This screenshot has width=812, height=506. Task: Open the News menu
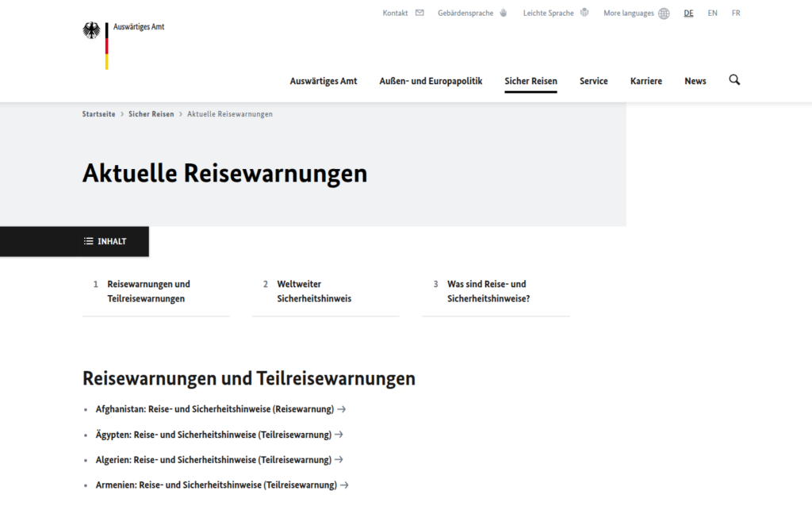pos(695,81)
